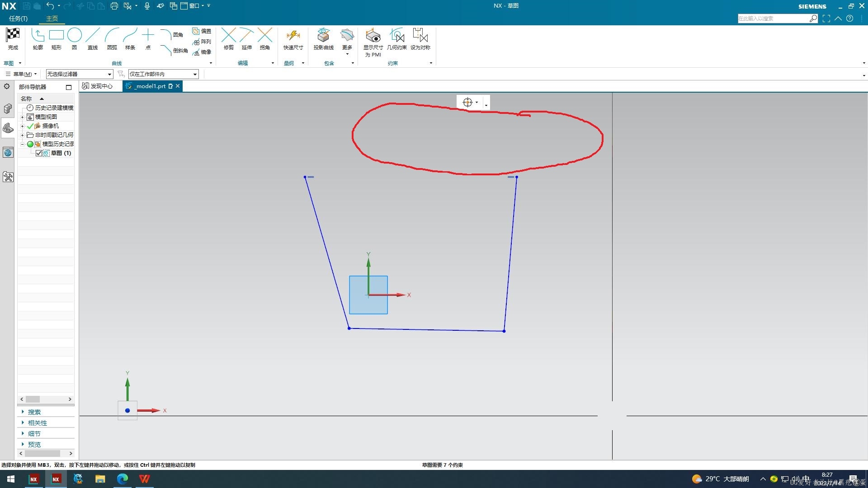Image resolution: width=868 pixels, height=488 pixels.
Task: Click the orient view target button
Action: point(468,103)
